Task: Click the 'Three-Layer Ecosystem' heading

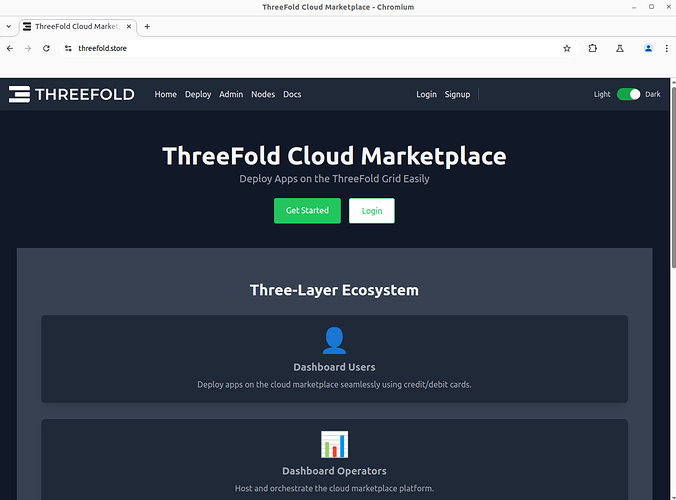Action: (x=334, y=290)
